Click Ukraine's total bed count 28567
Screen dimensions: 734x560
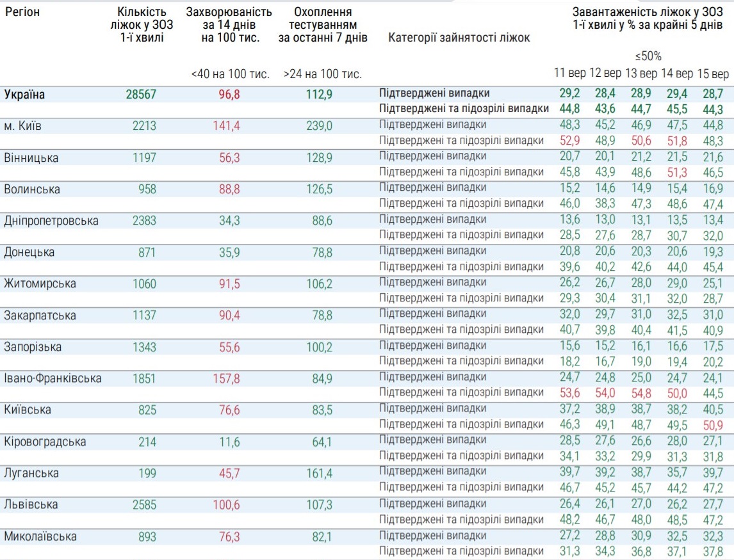141,95
